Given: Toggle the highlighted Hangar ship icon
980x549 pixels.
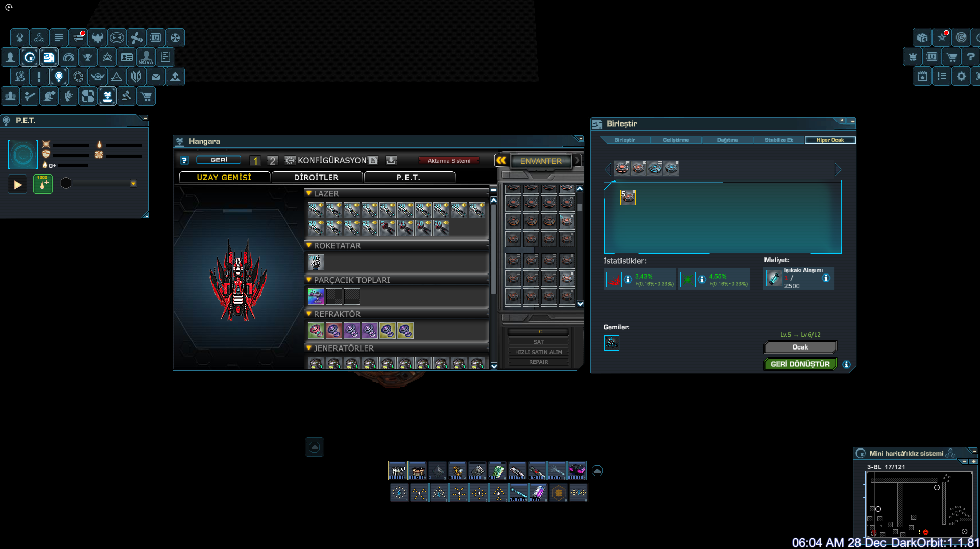Looking at the screenshot, I should tap(107, 96).
